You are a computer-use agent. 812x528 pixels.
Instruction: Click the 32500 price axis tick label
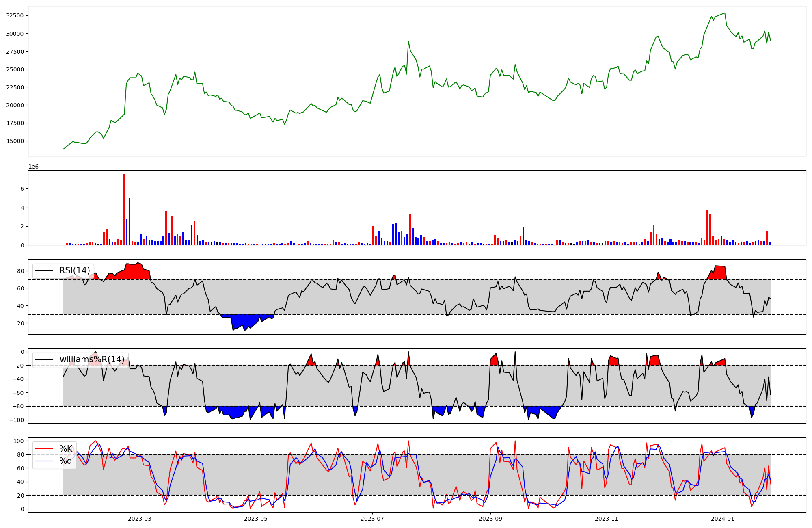[15, 15]
